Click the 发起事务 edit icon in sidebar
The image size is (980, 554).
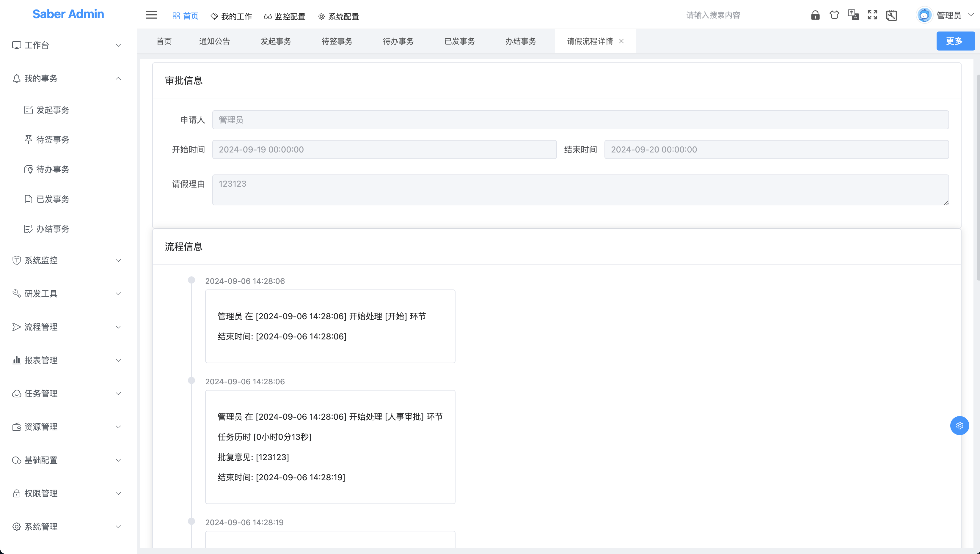click(28, 110)
